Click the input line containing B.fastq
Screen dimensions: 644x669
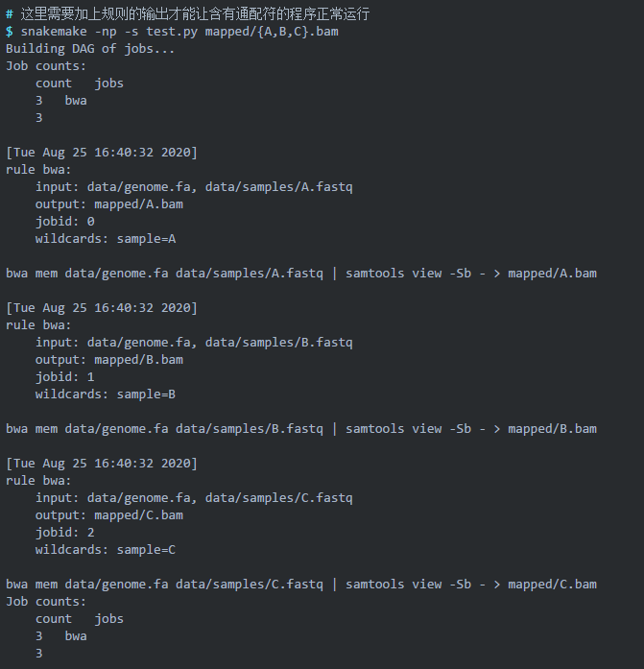click(194, 343)
